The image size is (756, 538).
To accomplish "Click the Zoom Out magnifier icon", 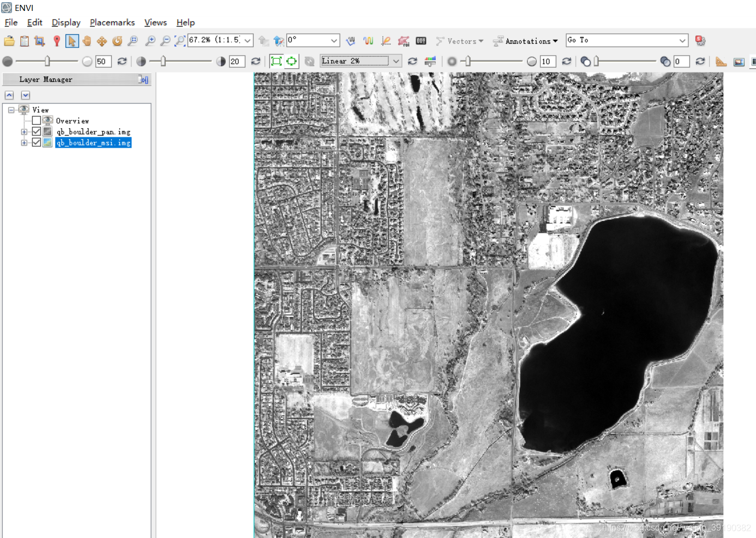I will 165,41.
